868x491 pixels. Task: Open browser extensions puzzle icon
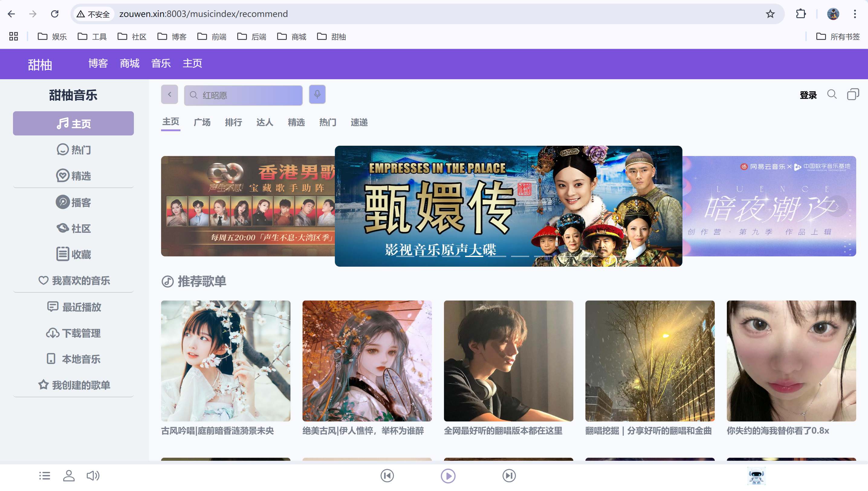(x=801, y=14)
